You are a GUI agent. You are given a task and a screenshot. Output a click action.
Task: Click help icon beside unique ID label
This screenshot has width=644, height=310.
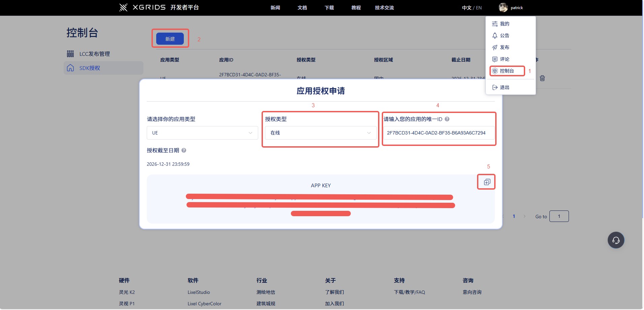click(x=447, y=119)
